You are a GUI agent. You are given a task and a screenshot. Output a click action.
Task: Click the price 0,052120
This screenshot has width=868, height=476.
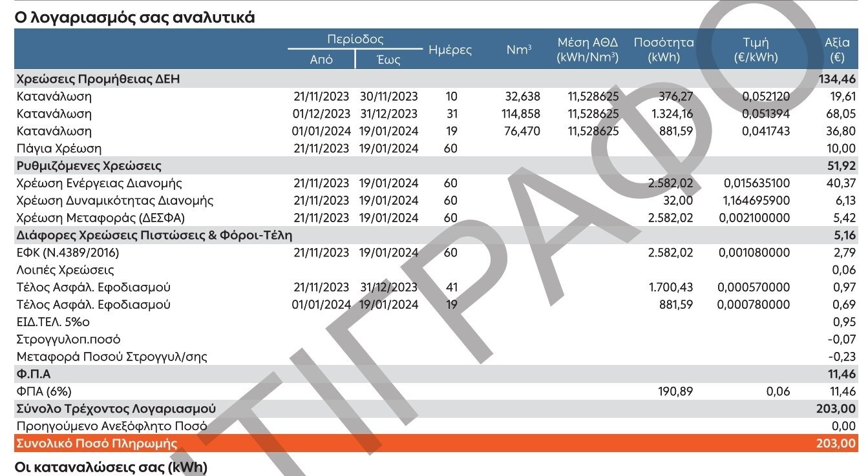[x=766, y=97]
